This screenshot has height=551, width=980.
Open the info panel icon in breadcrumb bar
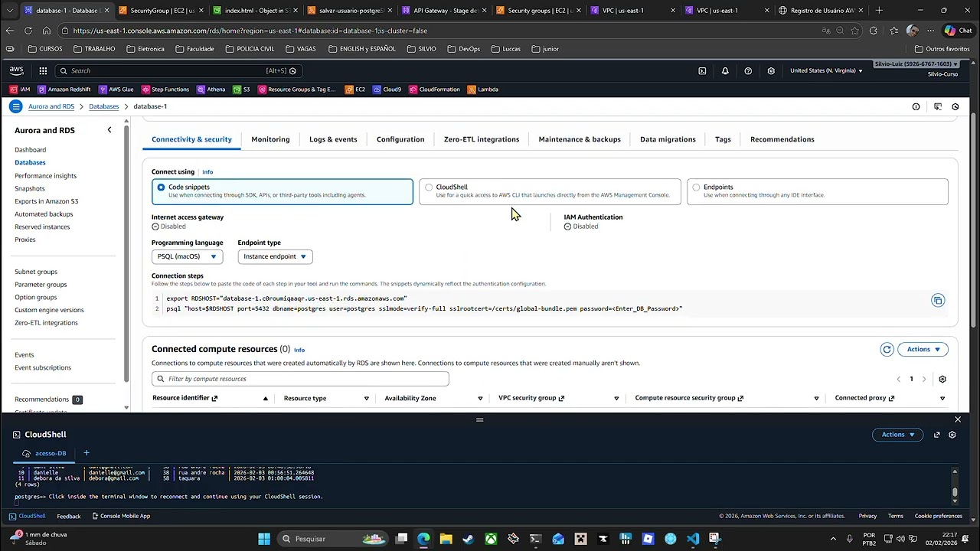tap(916, 106)
